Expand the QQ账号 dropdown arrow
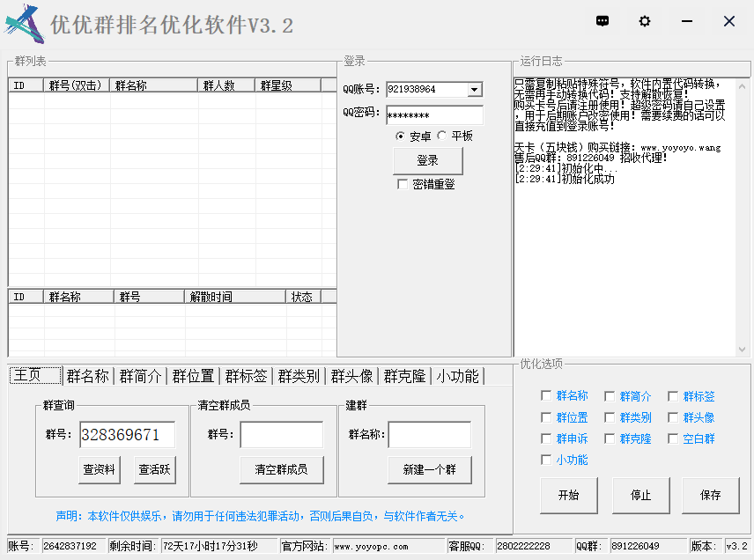Viewport: 754px width, 560px height. click(475, 89)
